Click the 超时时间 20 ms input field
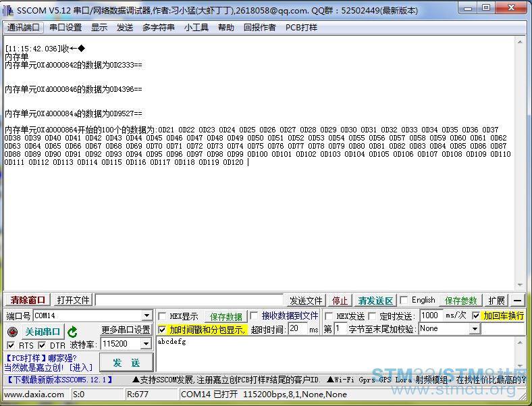Screen dimensions: 532x406 [298, 328]
